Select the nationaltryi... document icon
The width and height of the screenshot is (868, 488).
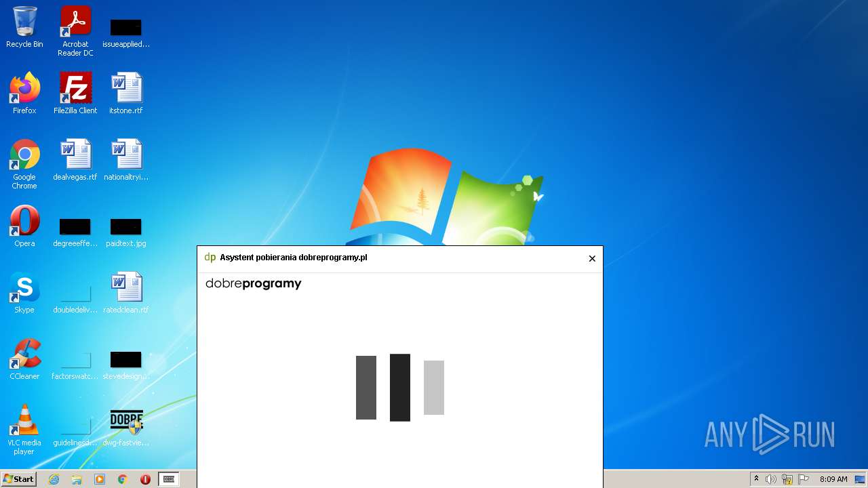pyautogui.click(x=126, y=160)
